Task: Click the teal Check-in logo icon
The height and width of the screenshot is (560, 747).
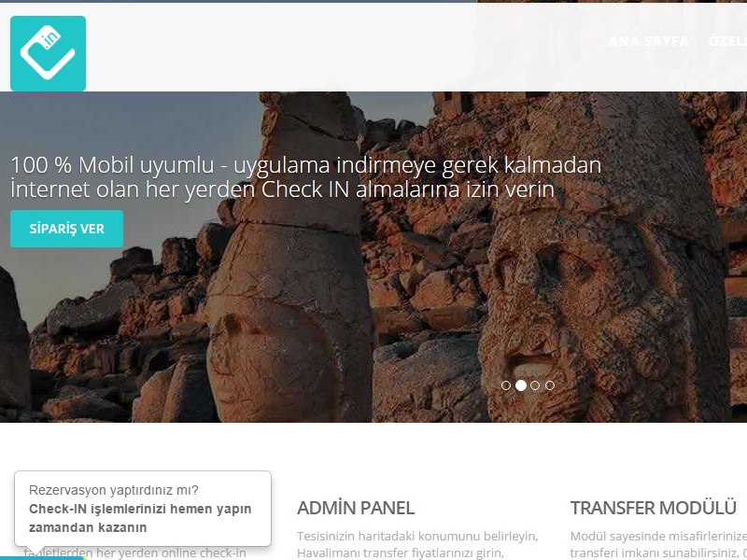Action: (x=49, y=53)
